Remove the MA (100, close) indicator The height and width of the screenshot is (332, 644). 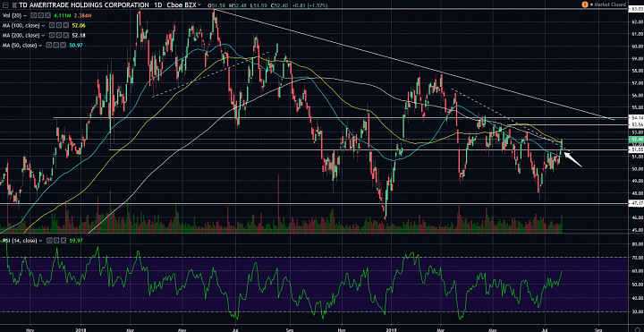point(66,25)
